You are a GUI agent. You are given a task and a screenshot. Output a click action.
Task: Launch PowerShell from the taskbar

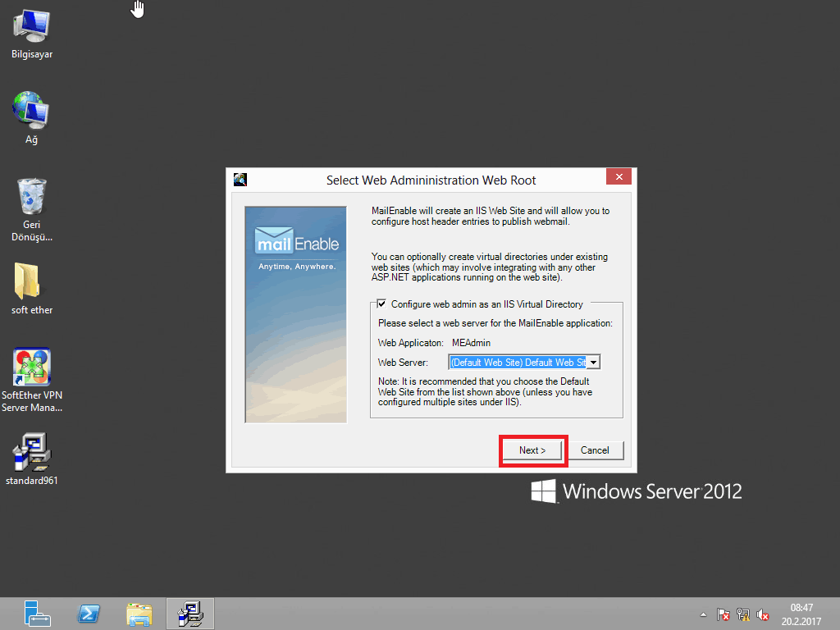click(x=89, y=614)
